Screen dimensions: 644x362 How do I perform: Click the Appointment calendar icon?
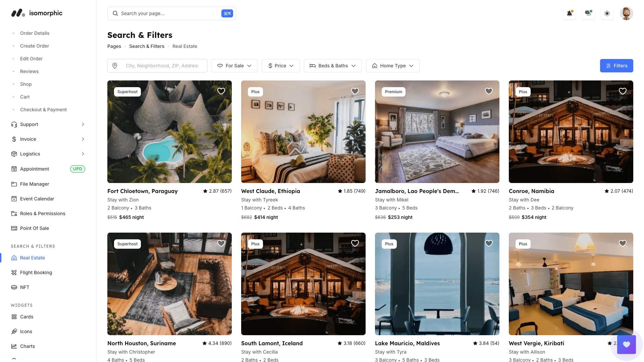(14, 169)
